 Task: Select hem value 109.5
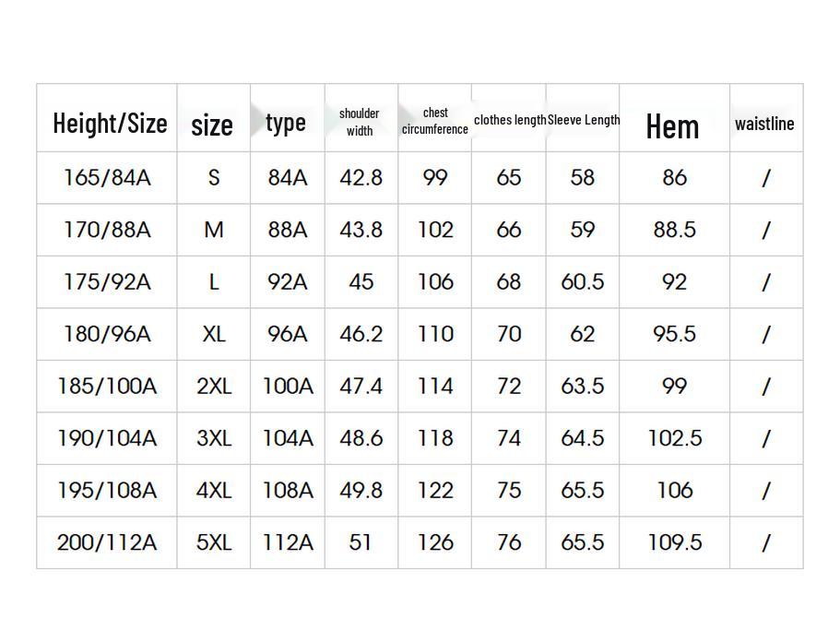[675, 542]
